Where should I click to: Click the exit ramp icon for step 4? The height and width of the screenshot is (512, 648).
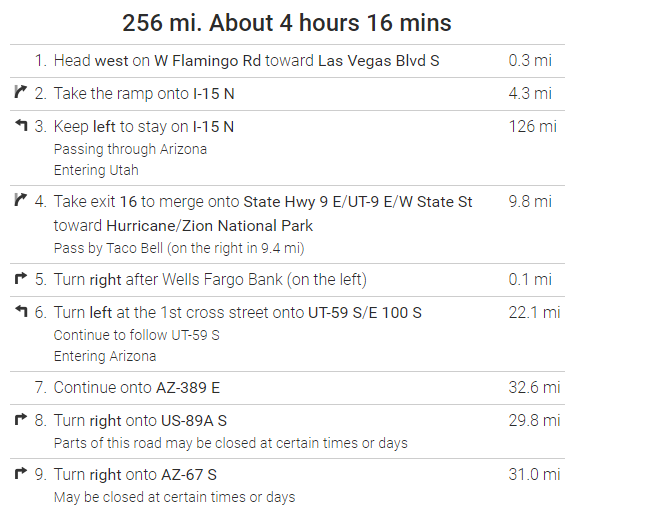20,200
